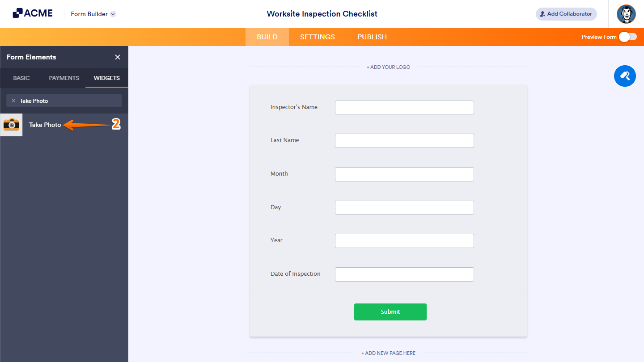Image resolution: width=644 pixels, height=362 pixels.
Task: Open the Form Designer wand icon
Action: click(x=625, y=76)
